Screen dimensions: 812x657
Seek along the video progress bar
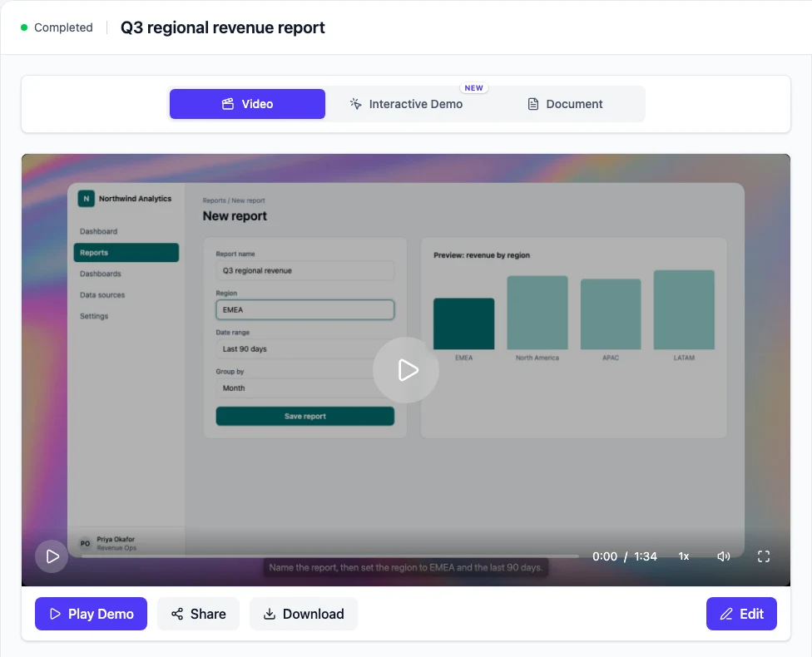click(x=329, y=556)
